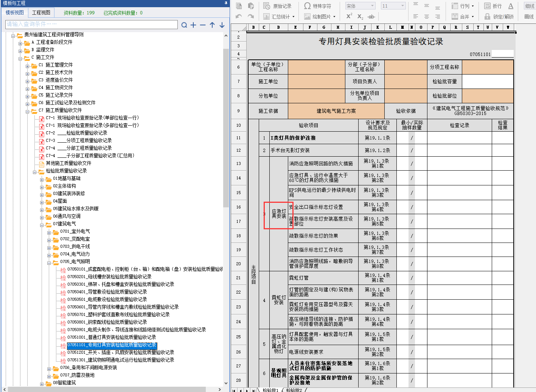Screen dimensions: 536x392
Task: Click the 检验批容量 value cell
Action: point(488,81)
